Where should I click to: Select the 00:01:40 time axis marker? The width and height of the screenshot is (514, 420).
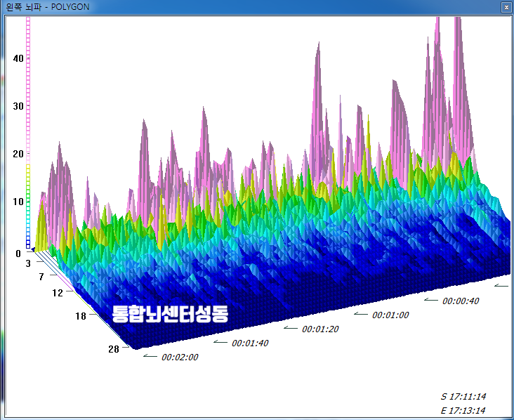pos(250,343)
